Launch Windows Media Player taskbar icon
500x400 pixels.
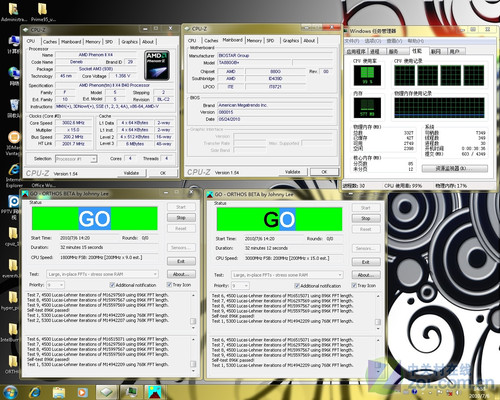coord(83,393)
